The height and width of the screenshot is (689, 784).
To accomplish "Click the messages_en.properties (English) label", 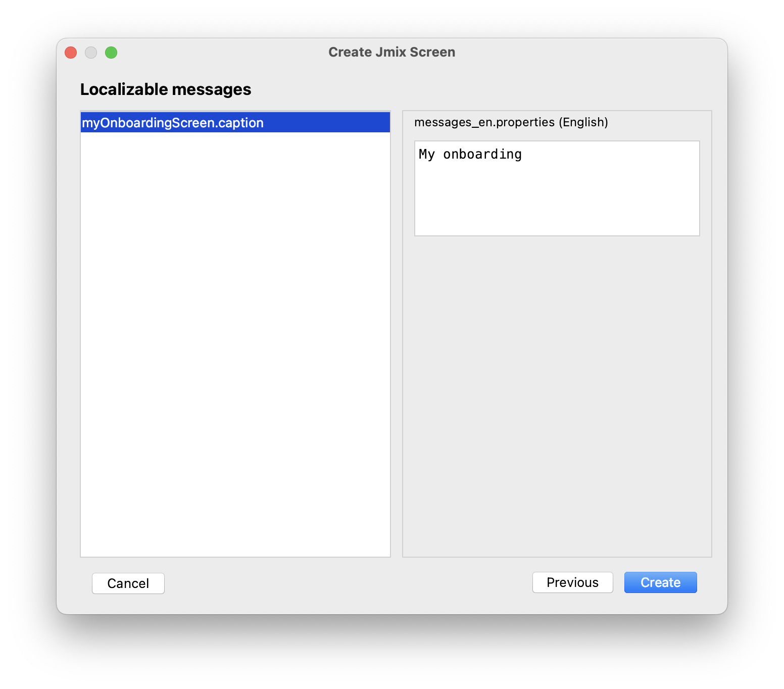I will pos(511,122).
